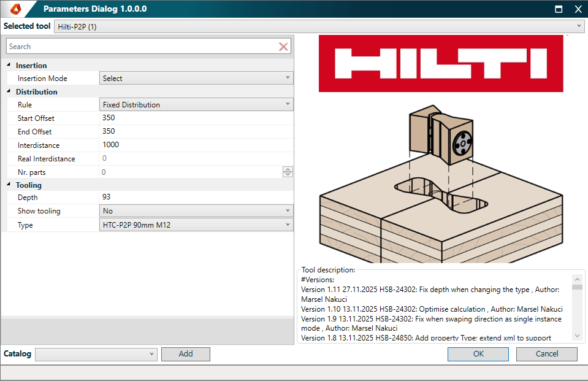Clear the search box with red X
This screenshot has width=588, height=381.
[283, 47]
